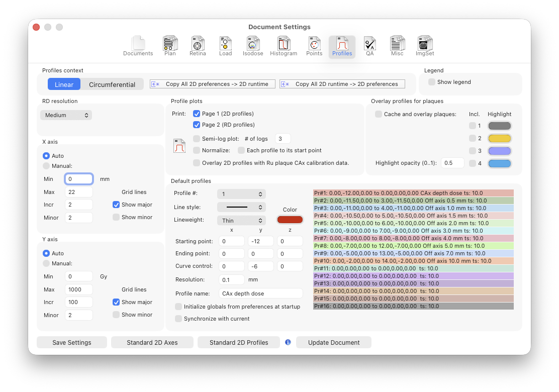Enable the Semi-log plot checkbox
The image size is (559, 392).
click(x=197, y=139)
